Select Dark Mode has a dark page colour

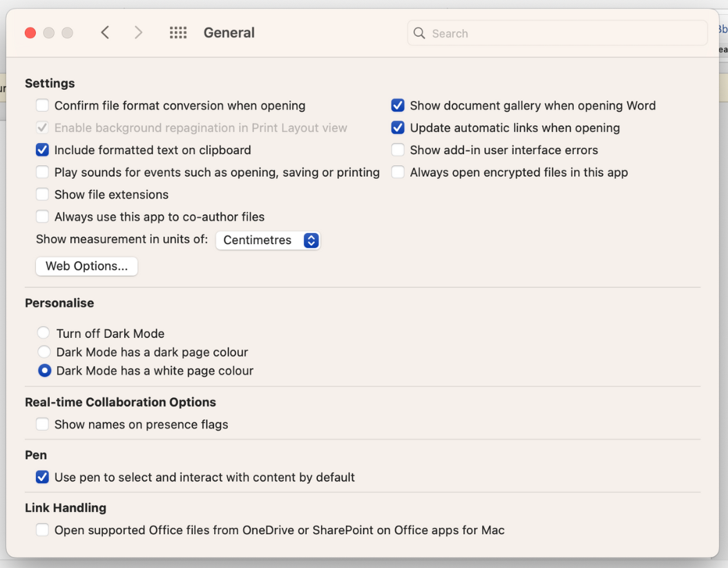(x=44, y=351)
